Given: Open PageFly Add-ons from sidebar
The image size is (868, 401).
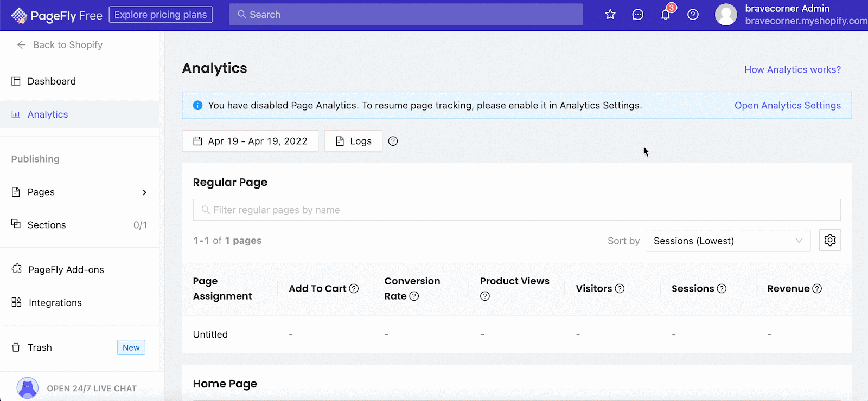Looking at the screenshot, I should (66, 270).
